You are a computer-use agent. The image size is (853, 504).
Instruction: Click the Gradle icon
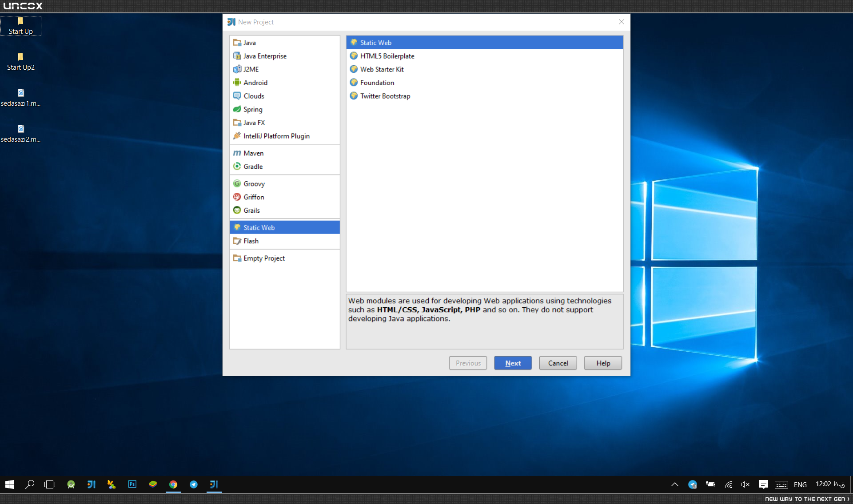pyautogui.click(x=237, y=167)
